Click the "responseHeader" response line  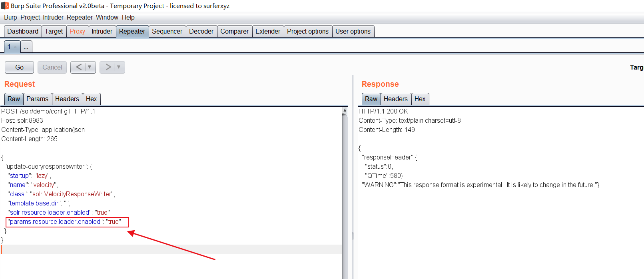(389, 157)
